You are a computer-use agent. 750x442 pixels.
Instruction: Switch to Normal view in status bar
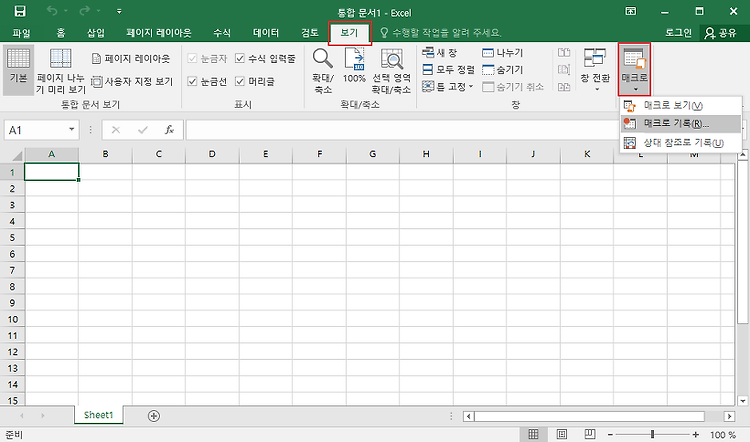[533, 434]
